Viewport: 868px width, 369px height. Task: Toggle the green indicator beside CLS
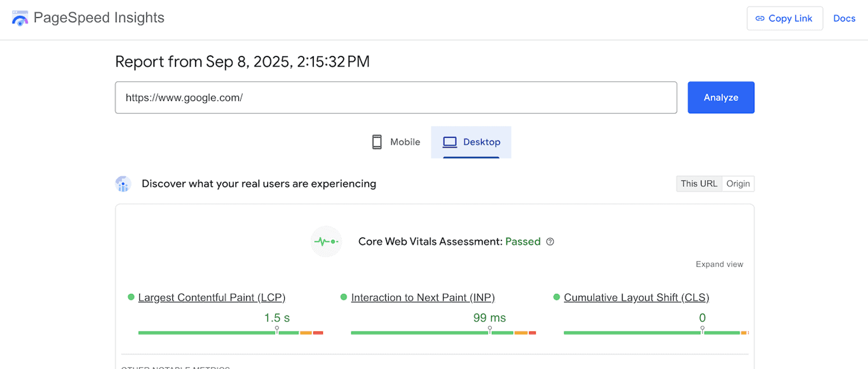[x=555, y=297]
